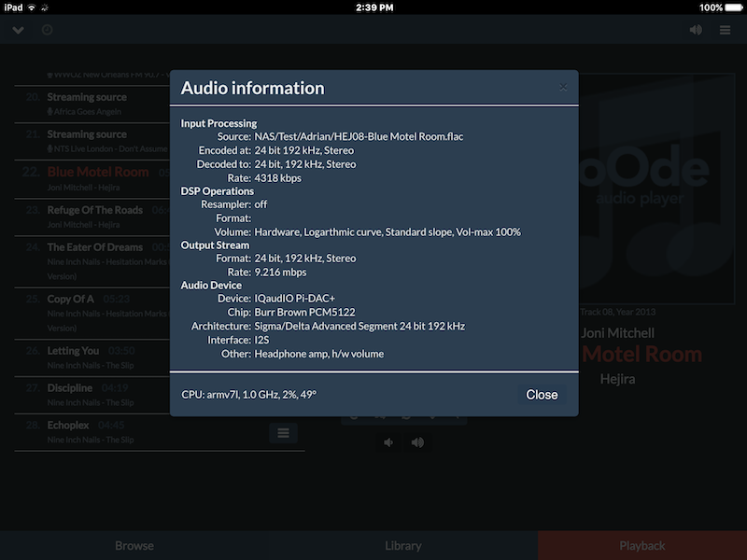
Task: Switch to the Playback tab
Action: [x=642, y=546]
